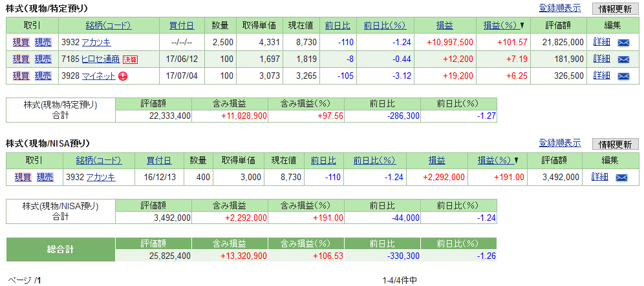Screen dimensions: 644x286
Task: Open アカツキ stock link in 特定預り table
Action: click(96, 42)
